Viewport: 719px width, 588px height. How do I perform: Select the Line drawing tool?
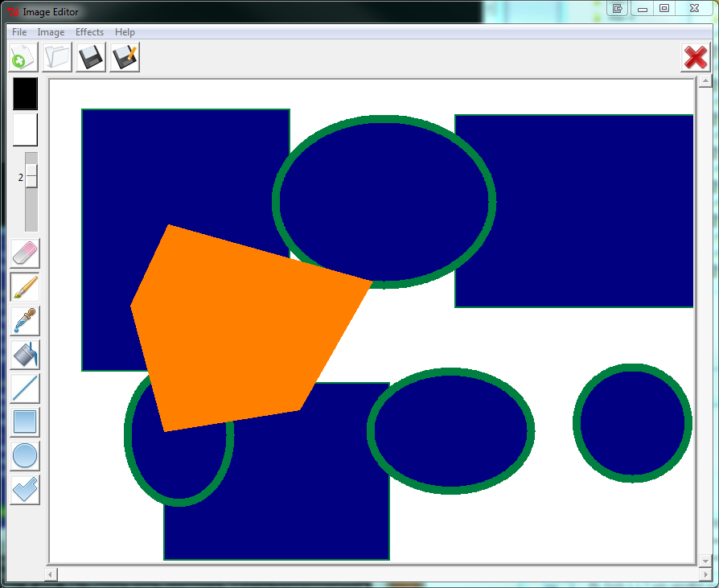[25, 389]
